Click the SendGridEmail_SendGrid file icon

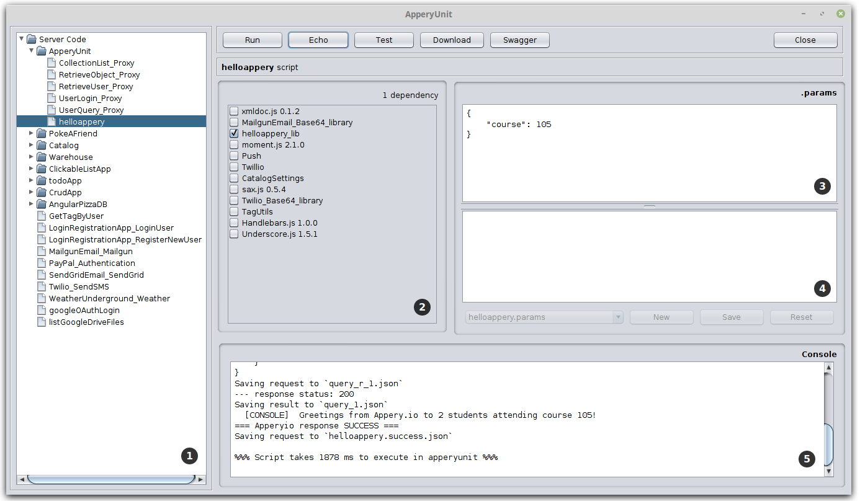pyautogui.click(x=42, y=275)
